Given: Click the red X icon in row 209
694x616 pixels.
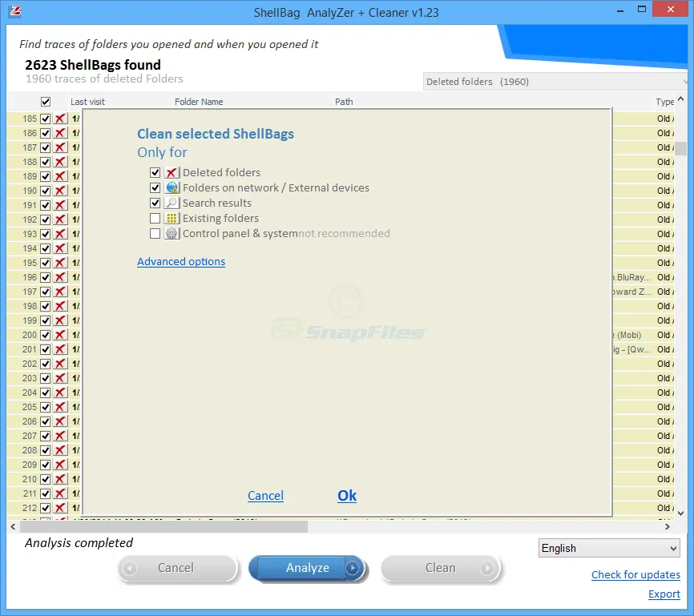Looking at the screenshot, I should pyautogui.click(x=60, y=465).
